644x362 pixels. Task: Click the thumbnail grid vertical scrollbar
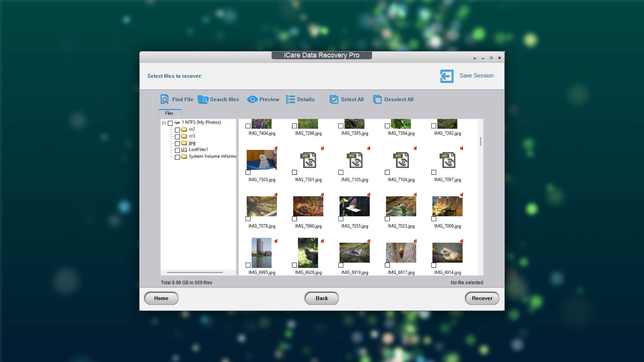pyautogui.click(x=480, y=142)
